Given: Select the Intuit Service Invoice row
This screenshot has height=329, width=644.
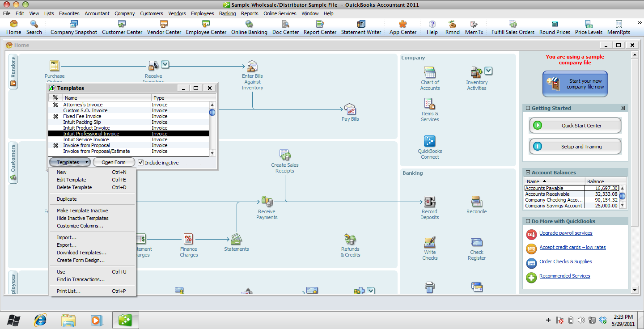Looking at the screenshot, I should click(128, 139).
